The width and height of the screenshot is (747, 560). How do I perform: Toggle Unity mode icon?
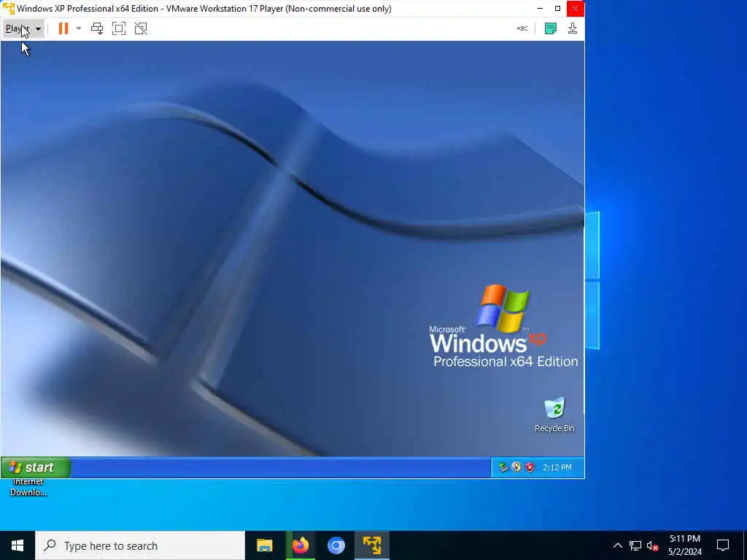(x=141, y=28)
